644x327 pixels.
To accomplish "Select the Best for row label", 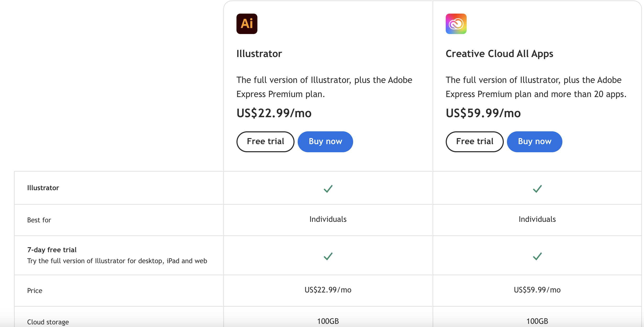I will (39, 220).
